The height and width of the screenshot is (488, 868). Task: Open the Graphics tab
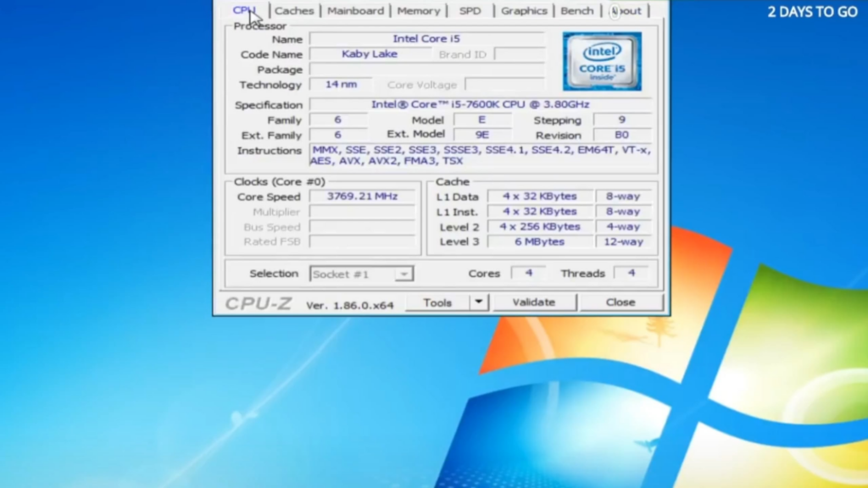pos(524,10)
